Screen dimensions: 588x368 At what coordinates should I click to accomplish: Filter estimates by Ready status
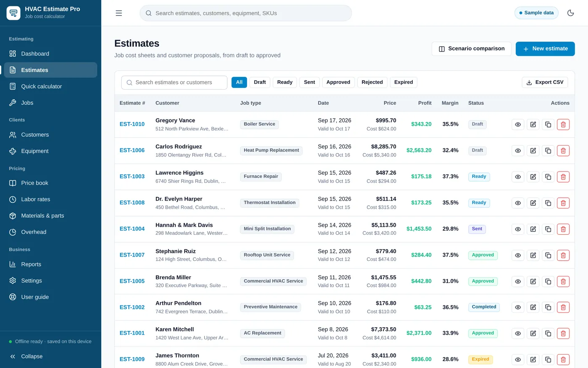coord(285,82)
